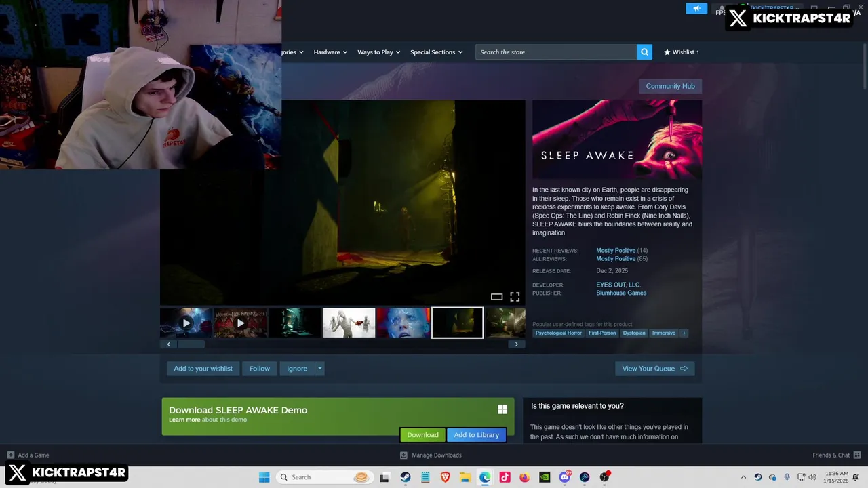Open Task View from the taskbar
The width and height of the screenshot is (868, 488).
pyautogui.click(x=384, y=477)
